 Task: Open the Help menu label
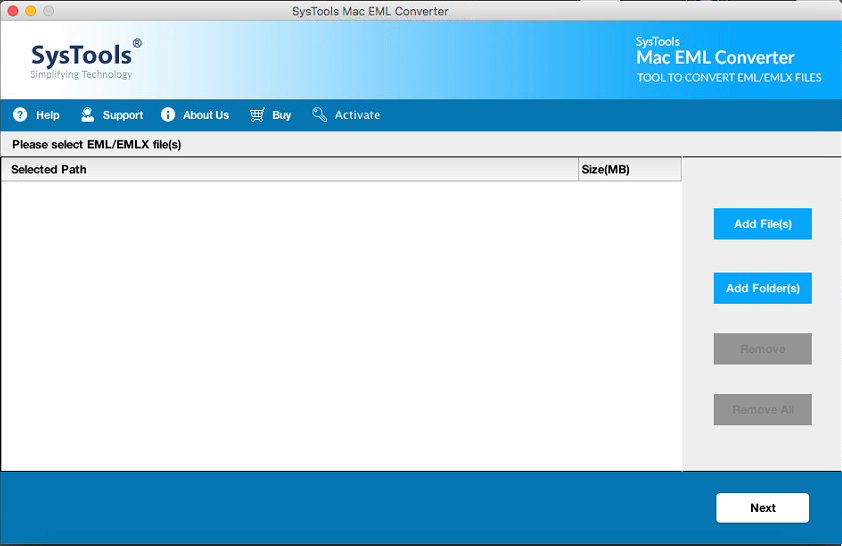pos(48,115)
